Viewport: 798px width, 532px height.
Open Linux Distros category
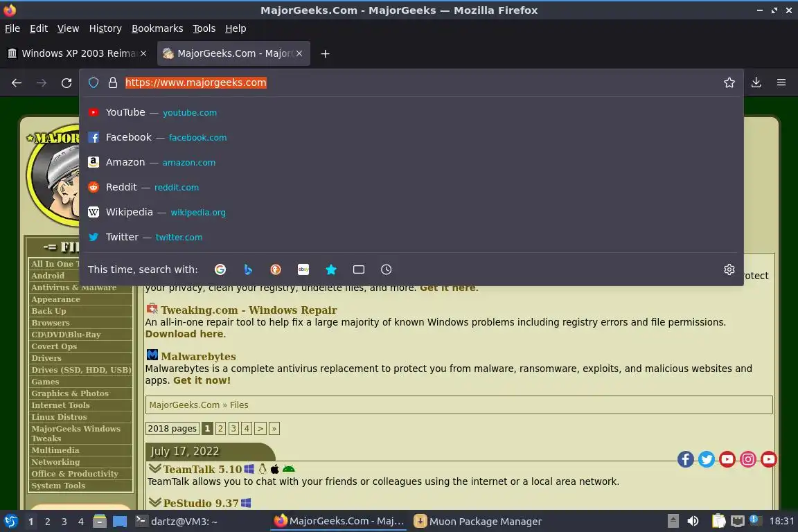pyautogui.click(x=59, y=417)
